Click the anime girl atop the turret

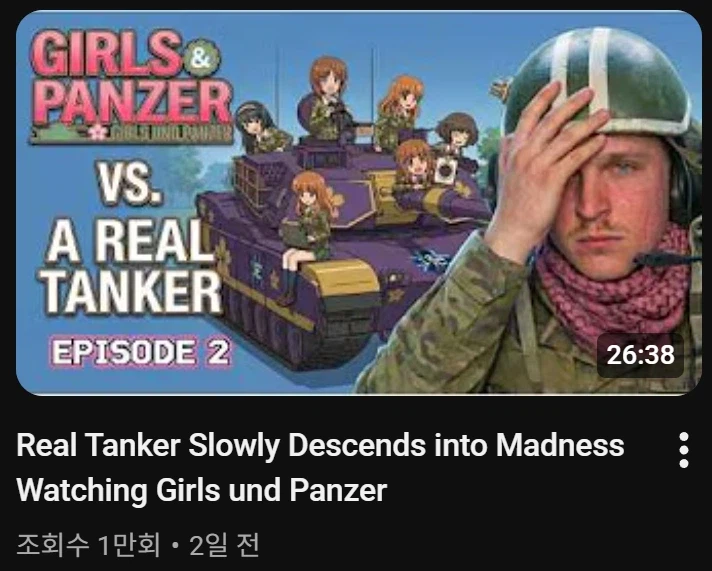pyautogui.click(x=327, y=98)
